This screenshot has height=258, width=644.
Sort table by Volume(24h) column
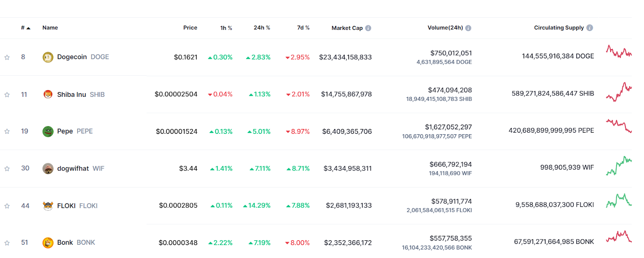click(445, 28)
